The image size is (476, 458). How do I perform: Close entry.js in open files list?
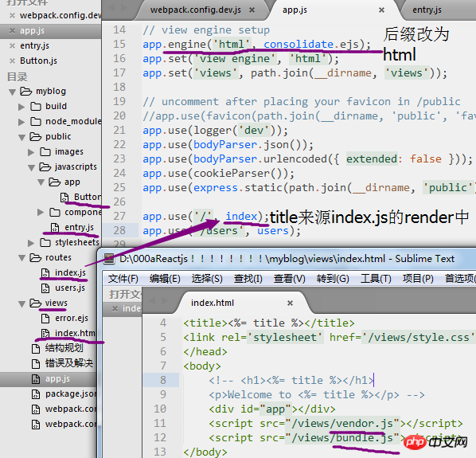12,46
